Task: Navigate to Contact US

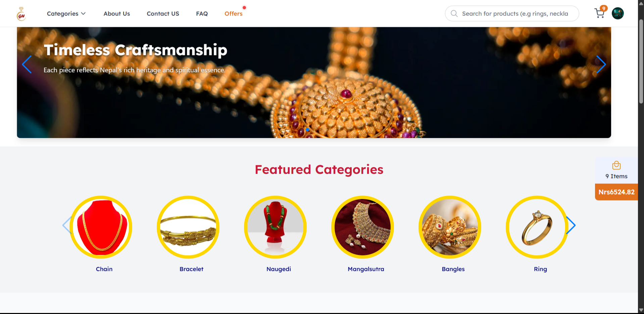Action: pos(163,13)
